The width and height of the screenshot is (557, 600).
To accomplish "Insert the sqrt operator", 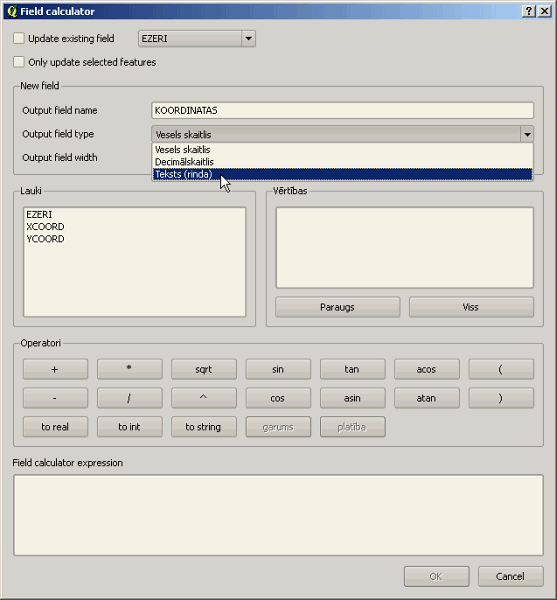I will point(204,369).
